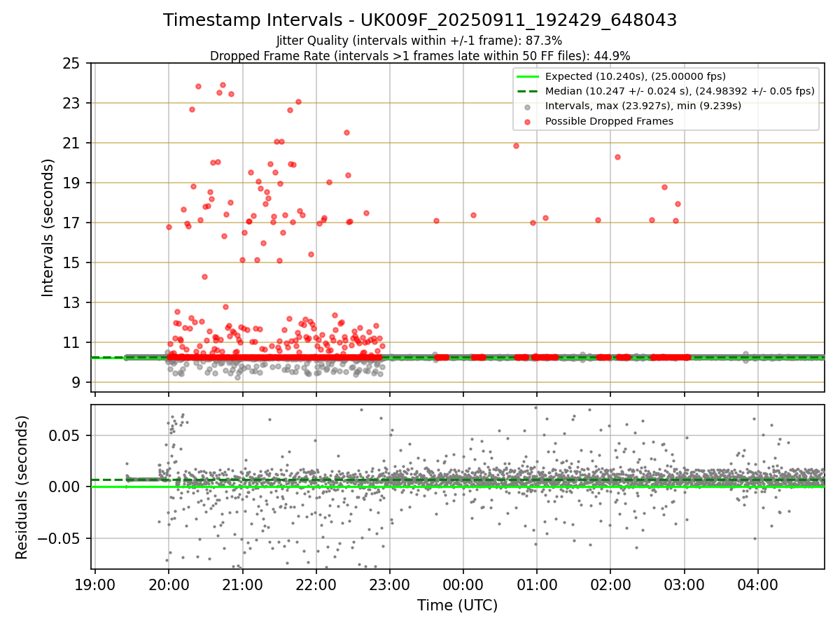Click the y-axis tick label 9

76,383
